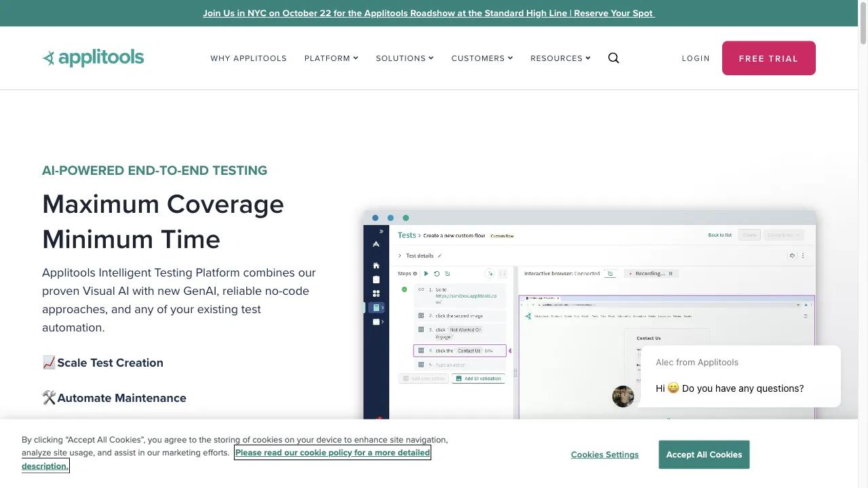This screenshot has height=488, width=868.
Task: Click the pause icon next to Recording
Action: [671, 274]
